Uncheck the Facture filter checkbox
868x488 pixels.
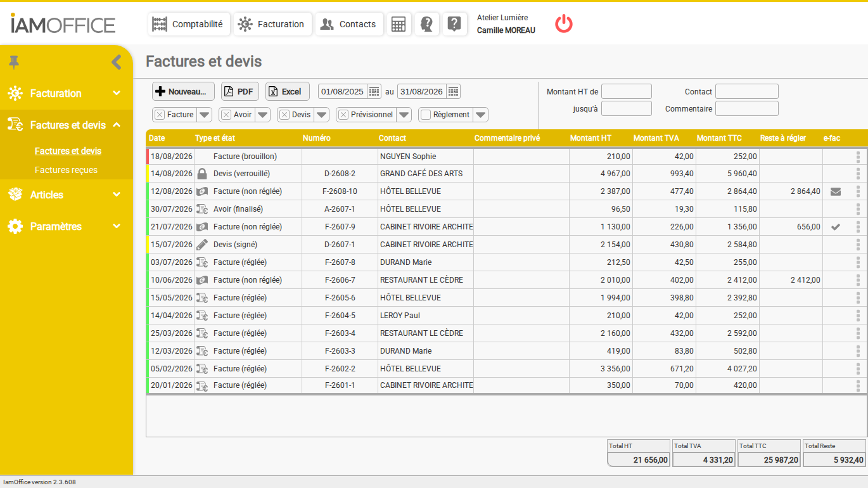click(x=160, y=115)
